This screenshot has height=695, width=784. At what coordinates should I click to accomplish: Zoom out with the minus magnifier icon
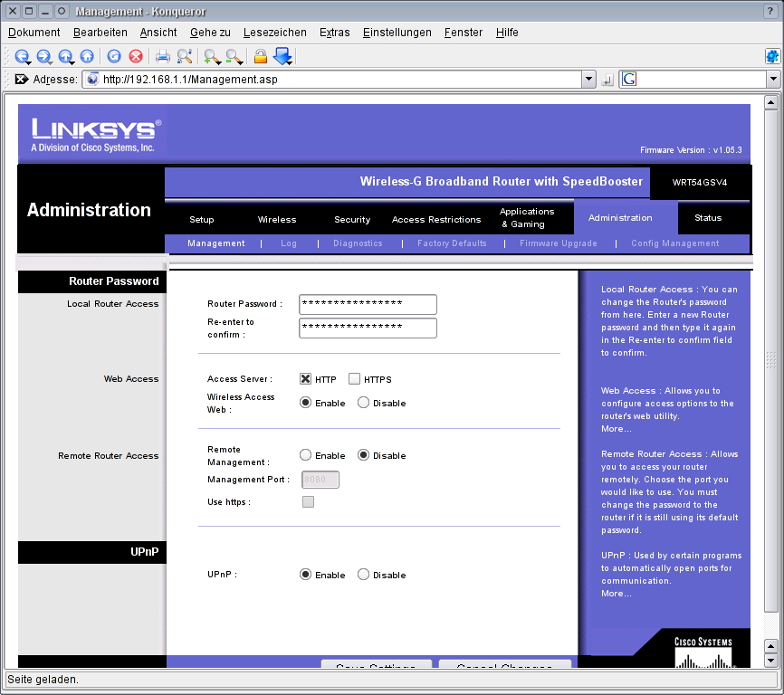pyautogui.click(x=234, y=56)
